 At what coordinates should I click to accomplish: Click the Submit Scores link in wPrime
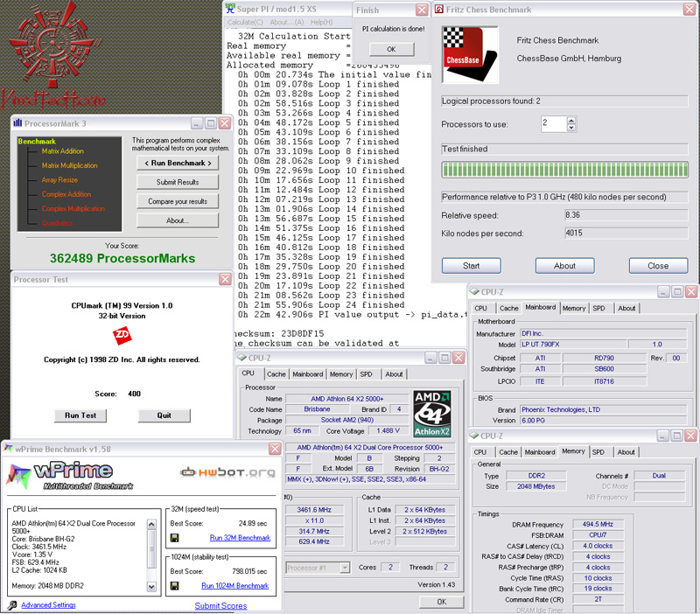click(221, 605)
